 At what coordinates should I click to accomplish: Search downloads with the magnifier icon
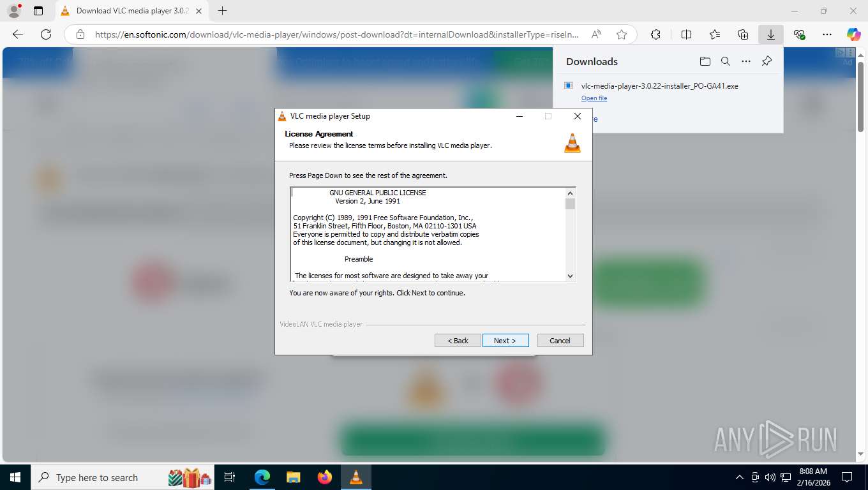click(x=725, y=61)
